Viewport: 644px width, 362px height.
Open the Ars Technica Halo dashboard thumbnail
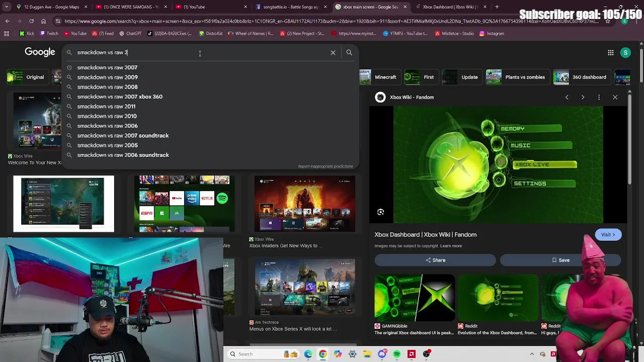click(305, 287)
